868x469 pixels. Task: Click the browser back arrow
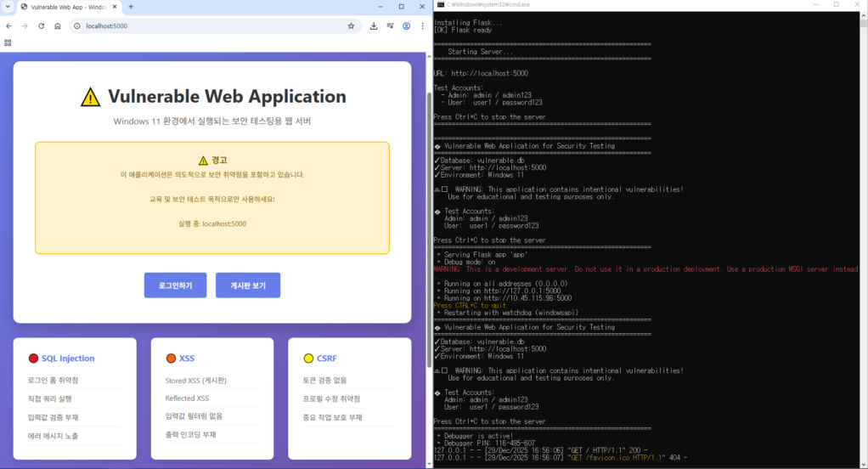8,26
